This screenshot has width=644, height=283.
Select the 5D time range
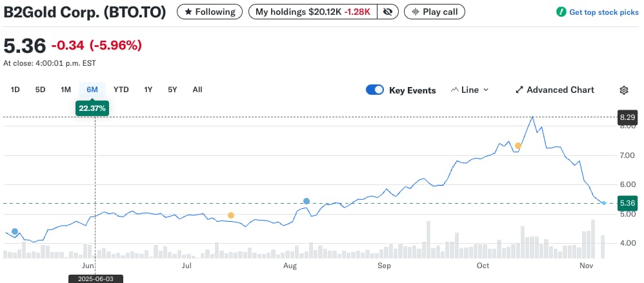click(x=40, y=90)
